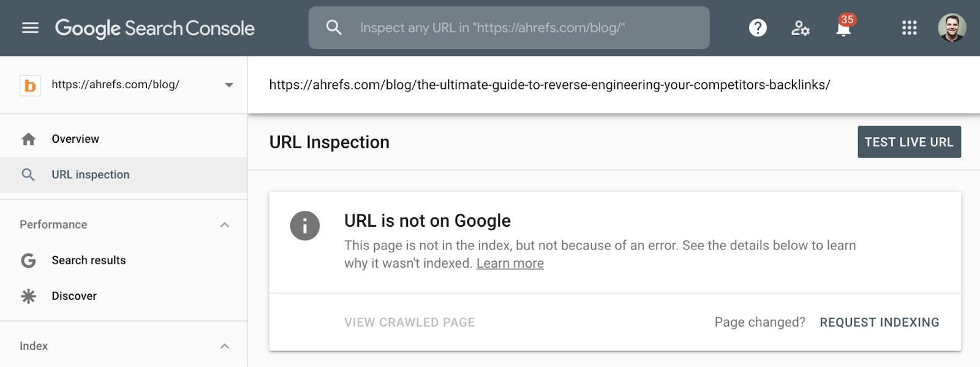Screen dimensions: 980x367
Task: Open the Learn more link
Action: coord(510,263)
